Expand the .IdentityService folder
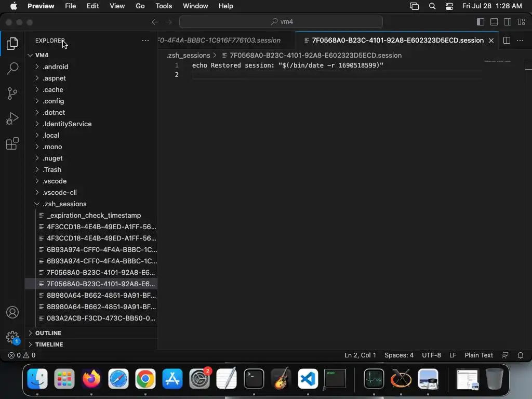 (37, 124)
